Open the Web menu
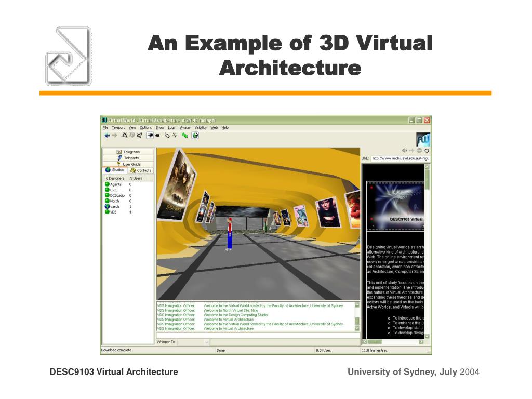 (214, 128)
